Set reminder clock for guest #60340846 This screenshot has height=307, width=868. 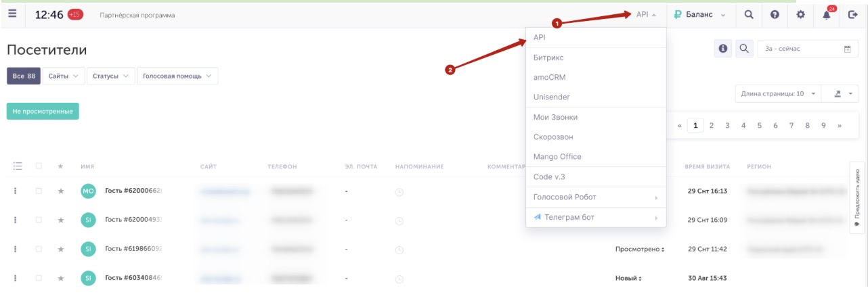(x=399, y=278)
